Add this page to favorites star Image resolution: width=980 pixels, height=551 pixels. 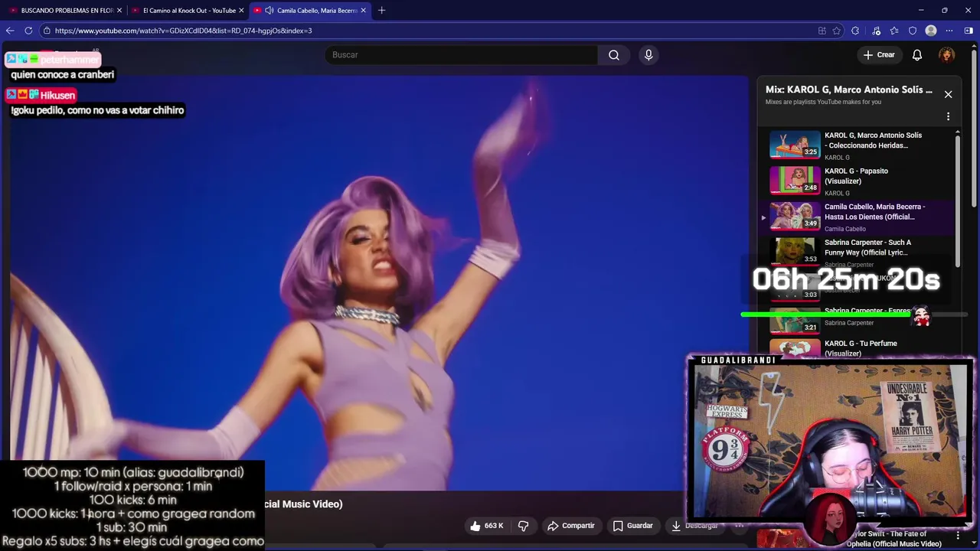click(837, 31)
